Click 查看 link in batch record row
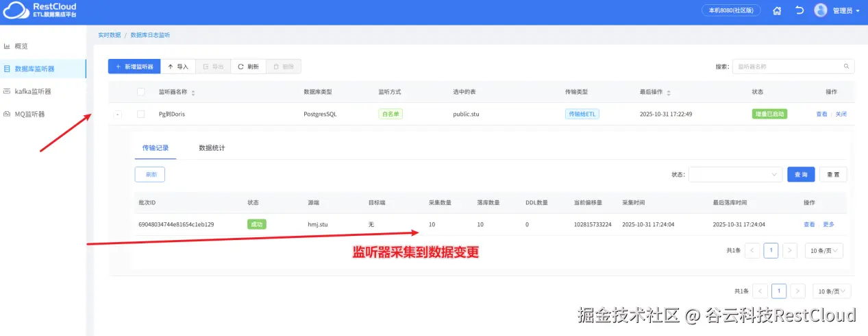Image resolution: width=868 pixels, height=336 pixels. coord(809,224)
